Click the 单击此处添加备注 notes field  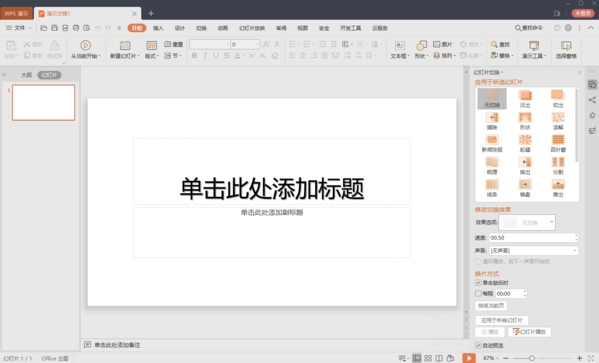(x=117, y=345)
